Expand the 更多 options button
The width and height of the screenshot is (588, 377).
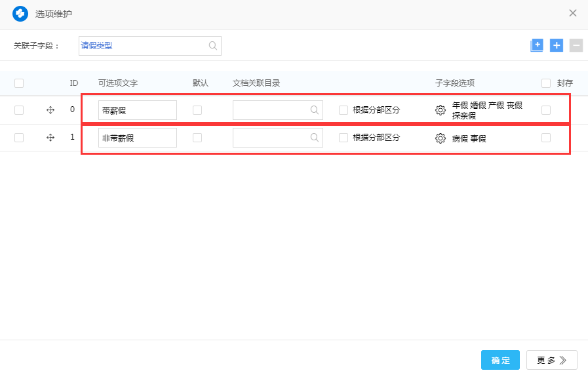tap(551, 360)
